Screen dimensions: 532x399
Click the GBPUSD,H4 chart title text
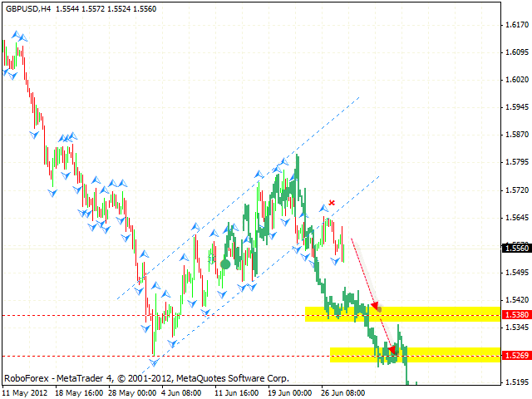(28, 9)
